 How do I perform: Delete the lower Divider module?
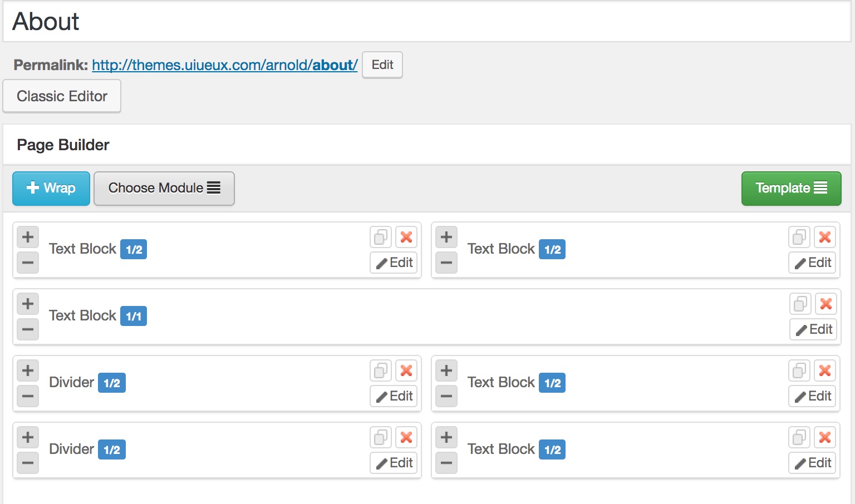pyautogui.click(x=406, y=437)
